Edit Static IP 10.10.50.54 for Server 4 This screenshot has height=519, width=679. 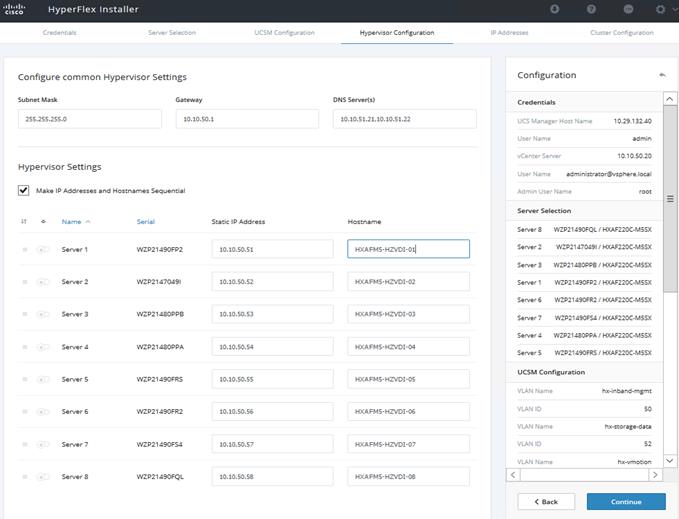click(272, 347)
